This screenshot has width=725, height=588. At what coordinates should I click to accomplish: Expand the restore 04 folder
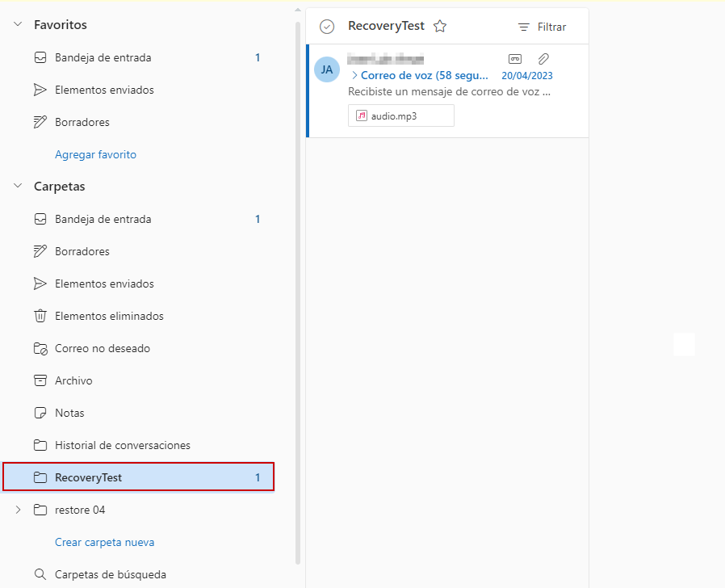click(18, 510)
